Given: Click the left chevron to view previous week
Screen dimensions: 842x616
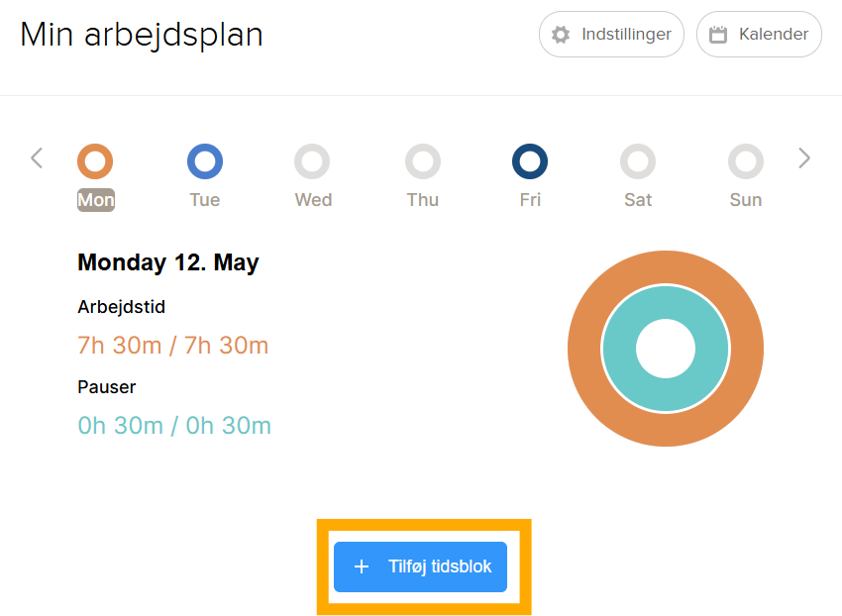Looking at the screenshot, I should [36, 158].
